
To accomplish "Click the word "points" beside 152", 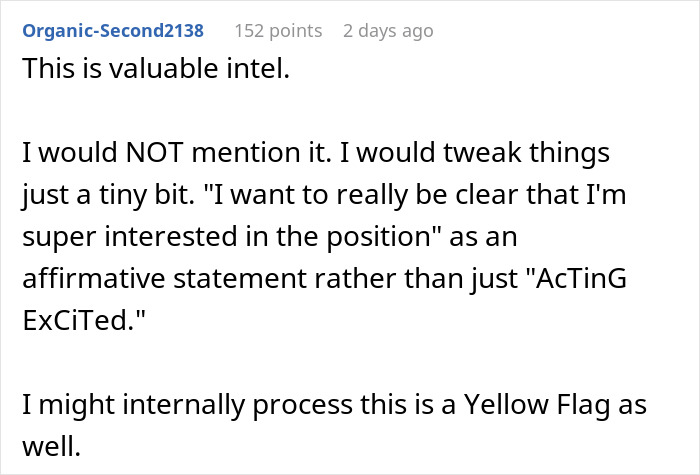I will (x=295, y=31).
